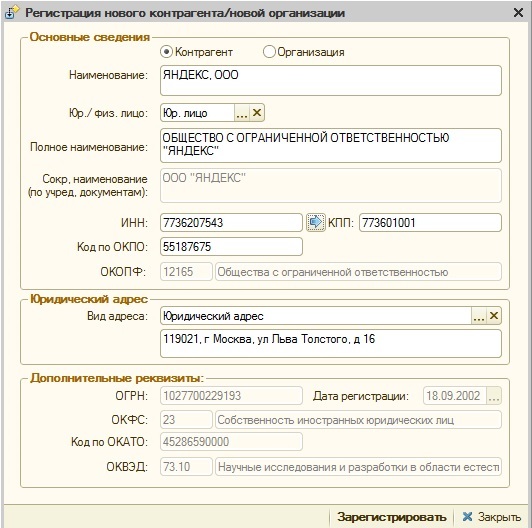
Task: Click the Юридический адрес group heading
Action: [89, 299]
